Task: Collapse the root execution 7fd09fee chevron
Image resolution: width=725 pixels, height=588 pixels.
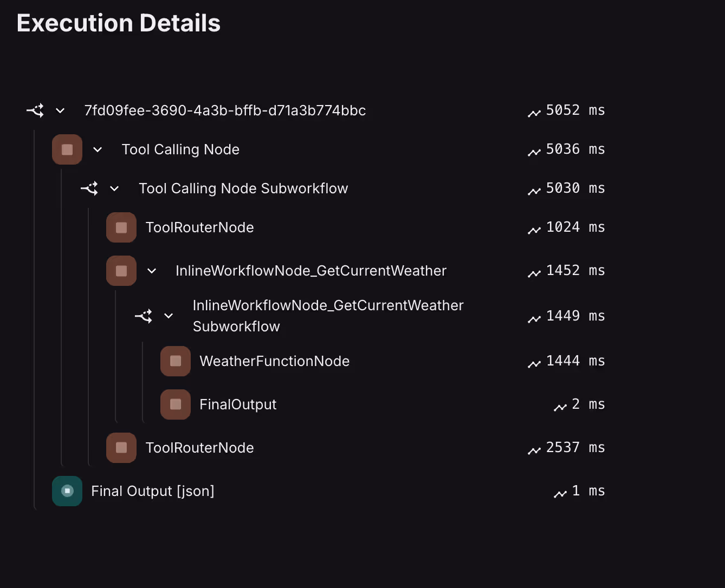Action: 60,110
